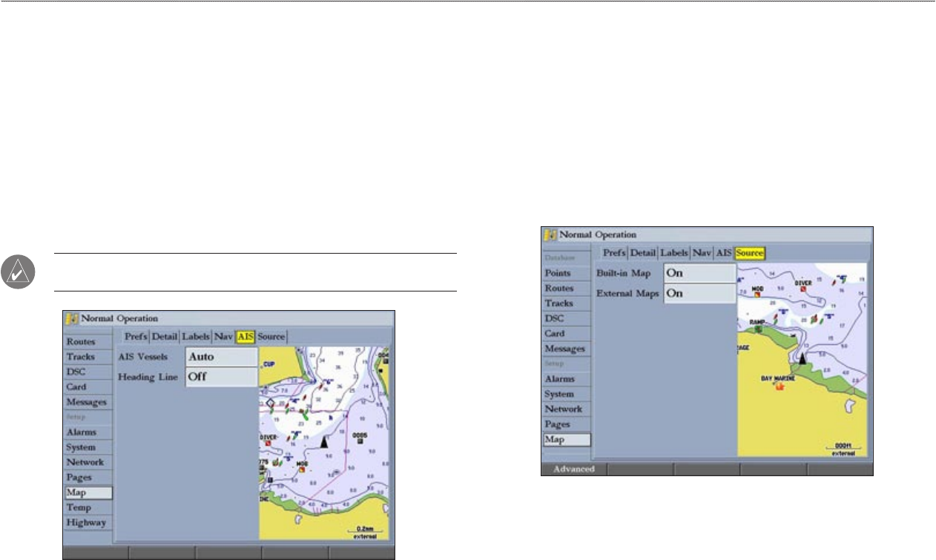Open Card in AIS screen sidebar
This screenshot has height=560, width=936.
[88, 386]
